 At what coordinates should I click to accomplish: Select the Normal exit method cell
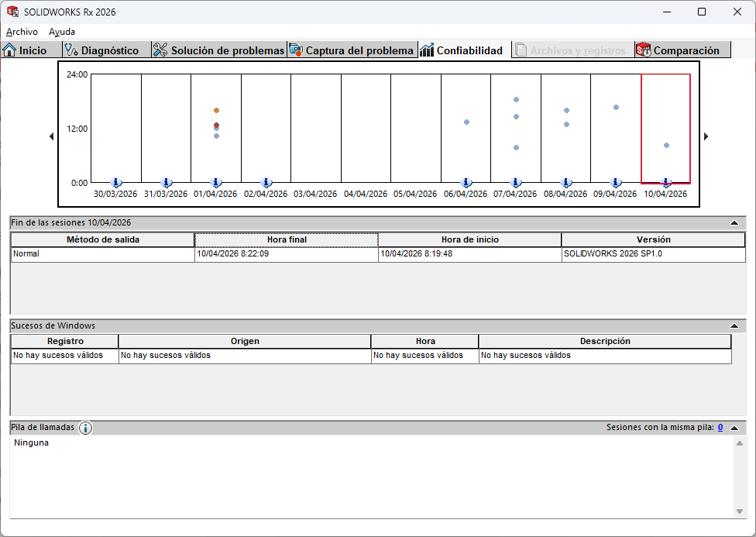point(103,254)
